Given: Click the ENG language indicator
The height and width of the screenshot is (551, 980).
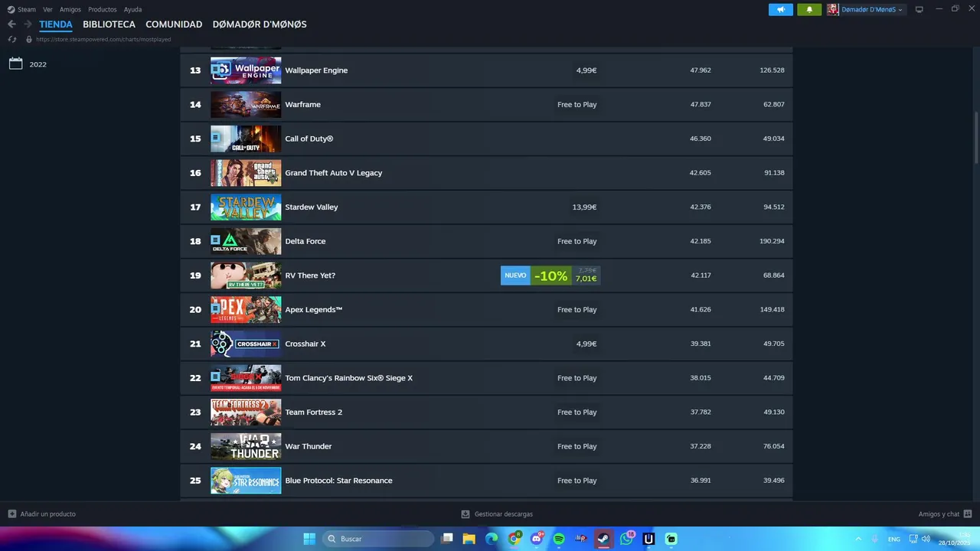Looking at the screenshot, I should tap(893, 539).
